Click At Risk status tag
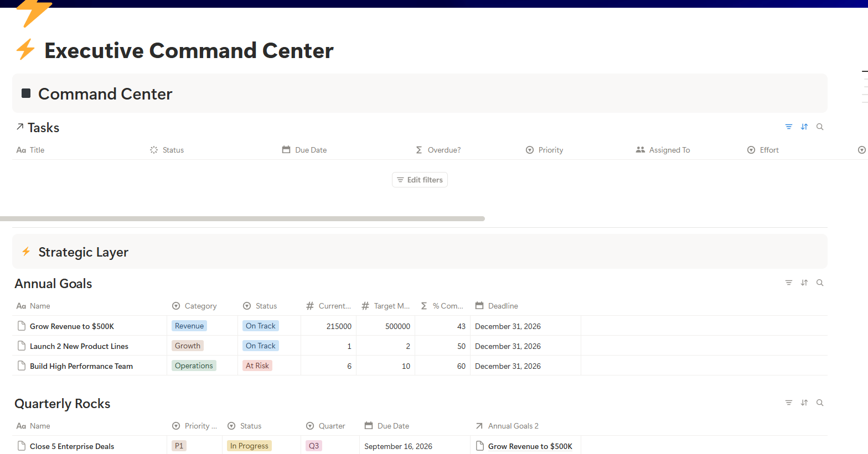The height and width of the screenshot is (454, 868). 257,366
